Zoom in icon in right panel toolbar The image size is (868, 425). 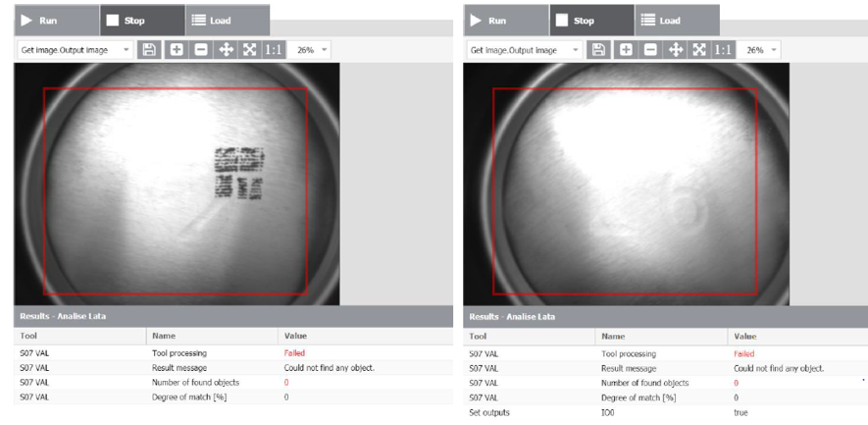tap(626, 50)
